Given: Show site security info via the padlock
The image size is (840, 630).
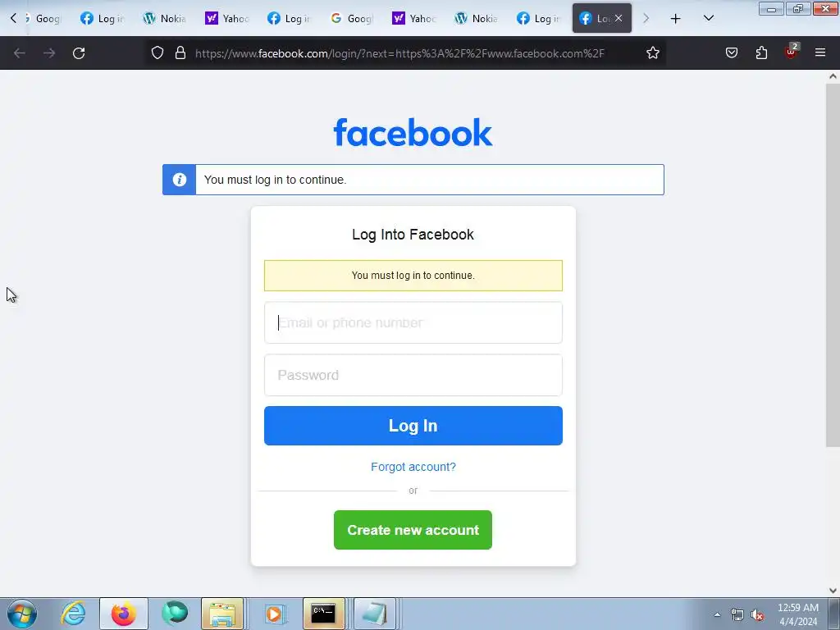Looking at the screenshot, I should coord(180,53).
